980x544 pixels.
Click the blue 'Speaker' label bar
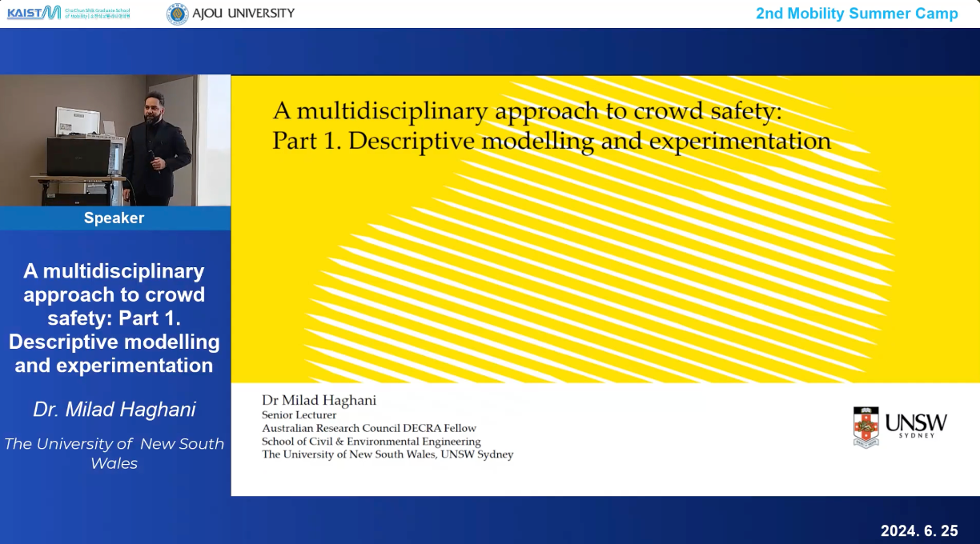tap(114, 218)
